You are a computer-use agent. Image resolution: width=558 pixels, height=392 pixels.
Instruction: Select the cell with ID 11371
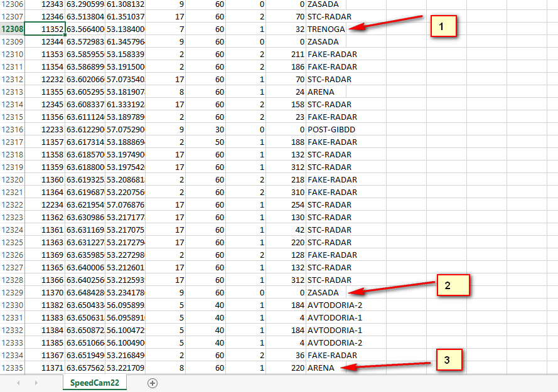pyautogui.click(x=46, y=368)
